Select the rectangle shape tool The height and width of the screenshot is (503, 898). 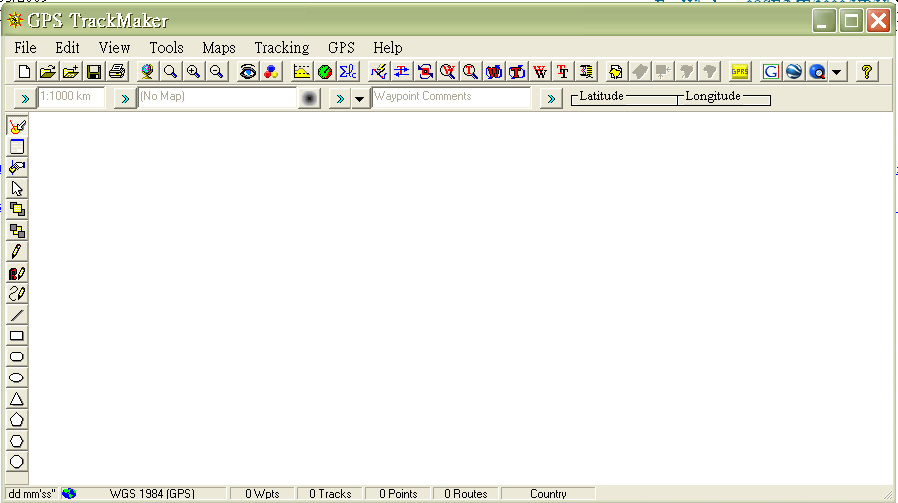17,336
